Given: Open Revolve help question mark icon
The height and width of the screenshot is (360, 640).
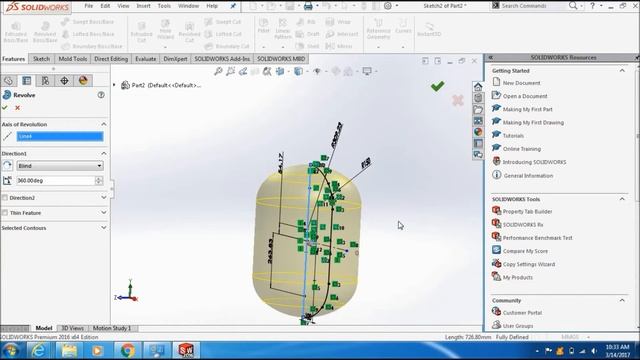Looking at the screenshot, I should point(101,95).
